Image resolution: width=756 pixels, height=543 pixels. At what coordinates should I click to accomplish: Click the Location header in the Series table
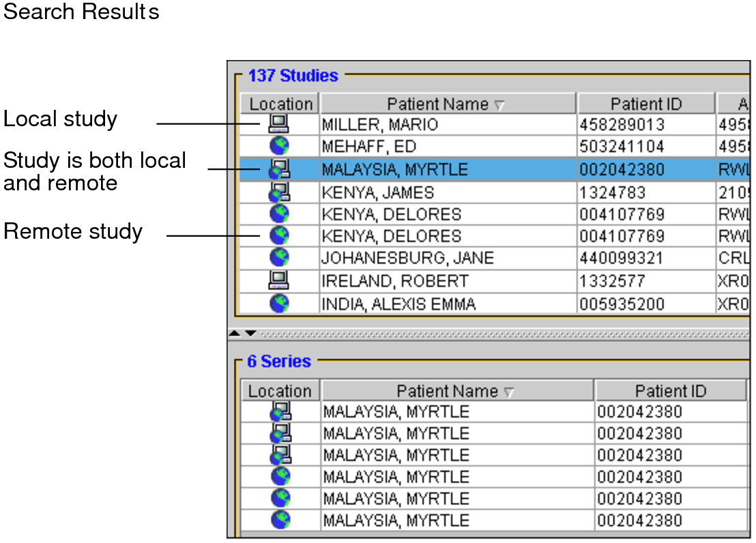pos(280,391)
